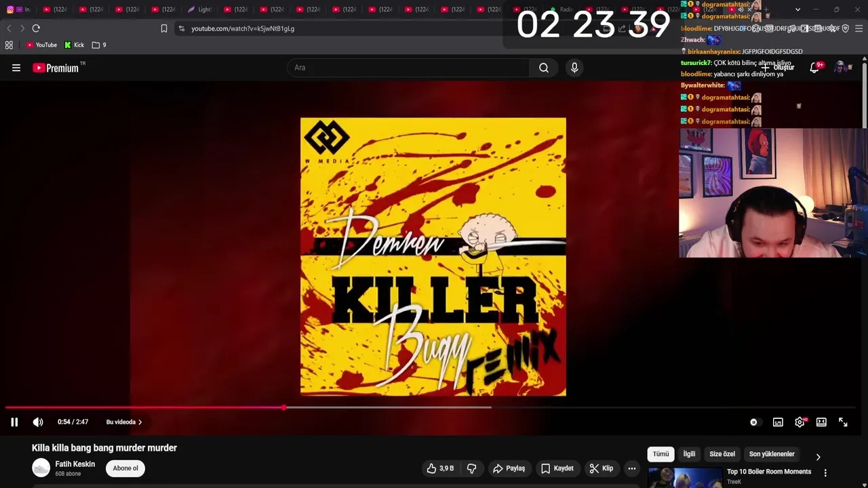Viewport: 868px width, 488px height.
Task: Open the notifications bell
Action: (814, 68)
